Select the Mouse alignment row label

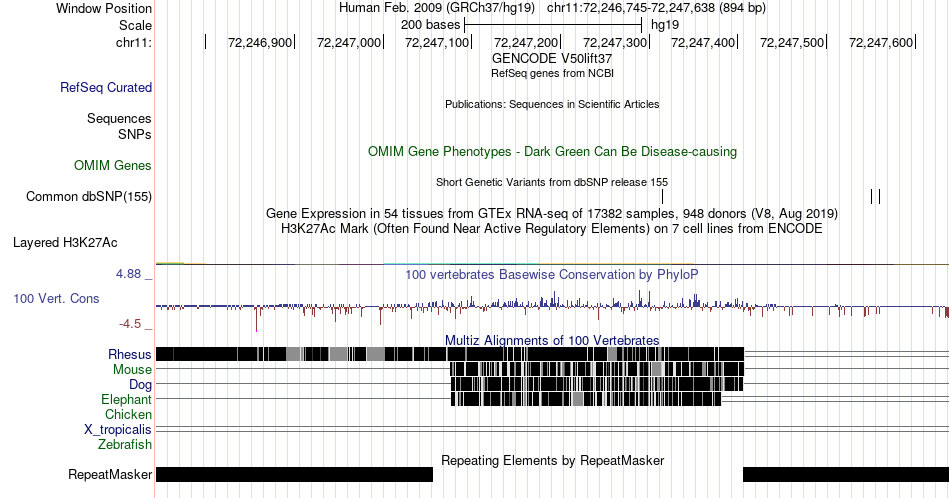(x=132, y=369)
